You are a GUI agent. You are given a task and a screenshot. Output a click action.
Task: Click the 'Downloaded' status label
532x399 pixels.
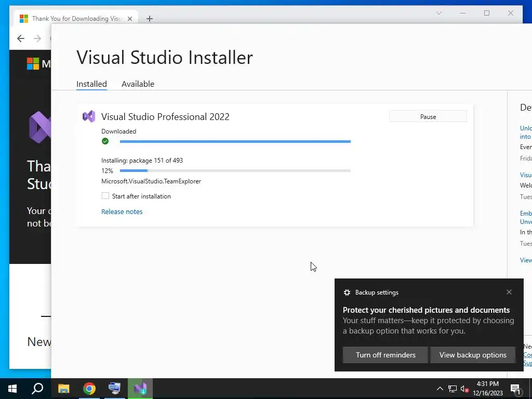pos(119,131)
